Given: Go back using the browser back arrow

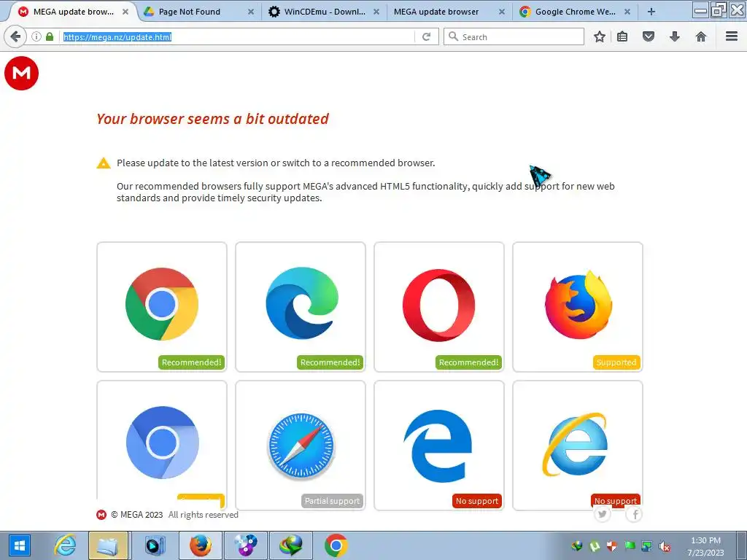Looking at the screenshot, I should [x=15, y=36].
